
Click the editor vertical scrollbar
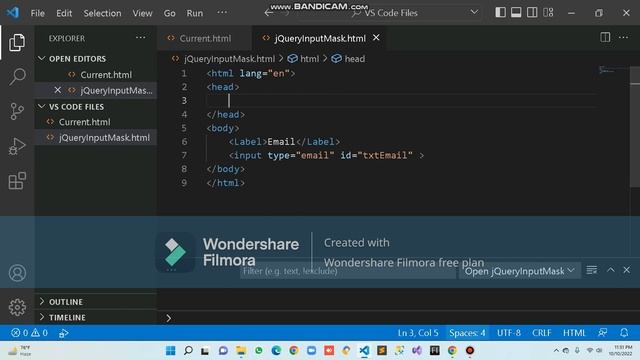[635, 127]
